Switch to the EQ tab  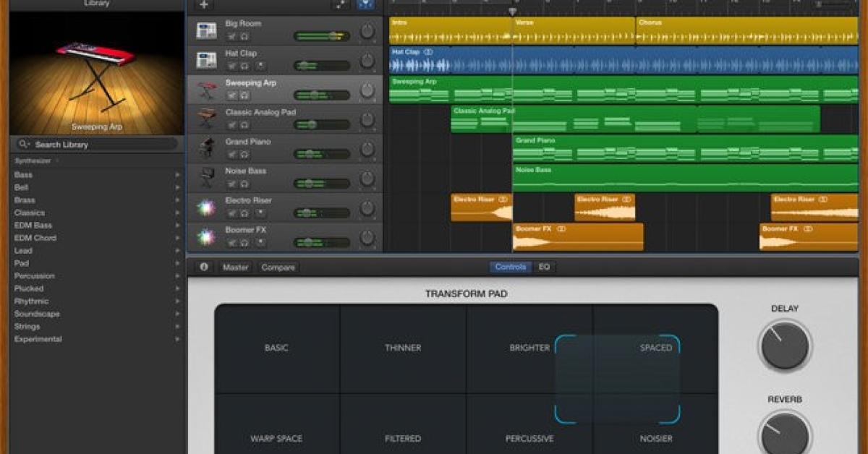click(544, 267)
